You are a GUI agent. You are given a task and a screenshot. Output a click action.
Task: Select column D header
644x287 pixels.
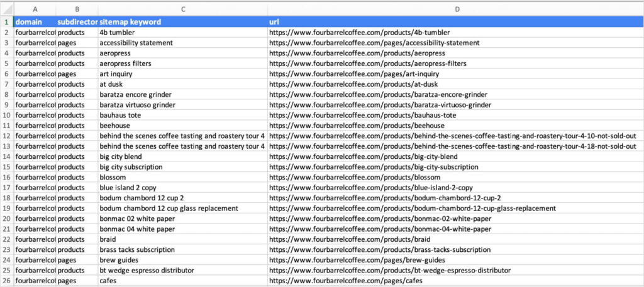coord(456,9)
